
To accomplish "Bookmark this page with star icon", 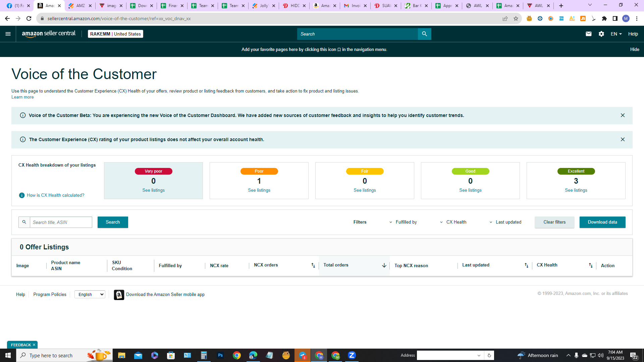I will click(516, 18).
